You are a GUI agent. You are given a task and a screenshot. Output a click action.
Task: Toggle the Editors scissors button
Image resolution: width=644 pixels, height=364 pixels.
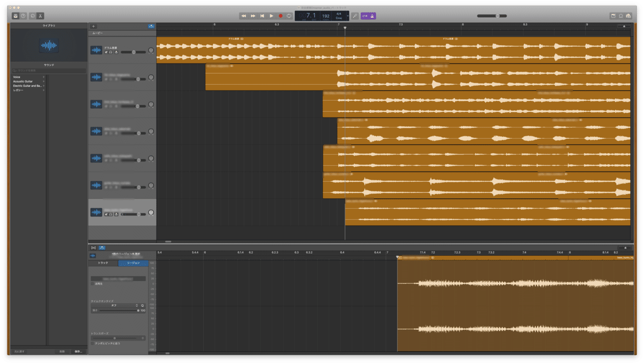40,16
